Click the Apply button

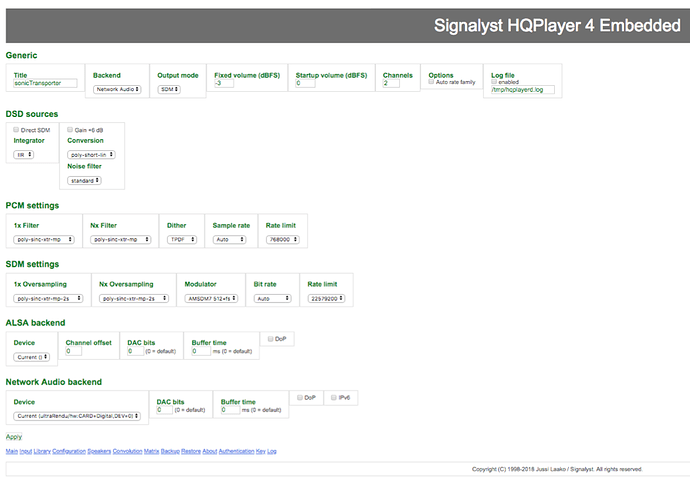click(x=14, y=437)
